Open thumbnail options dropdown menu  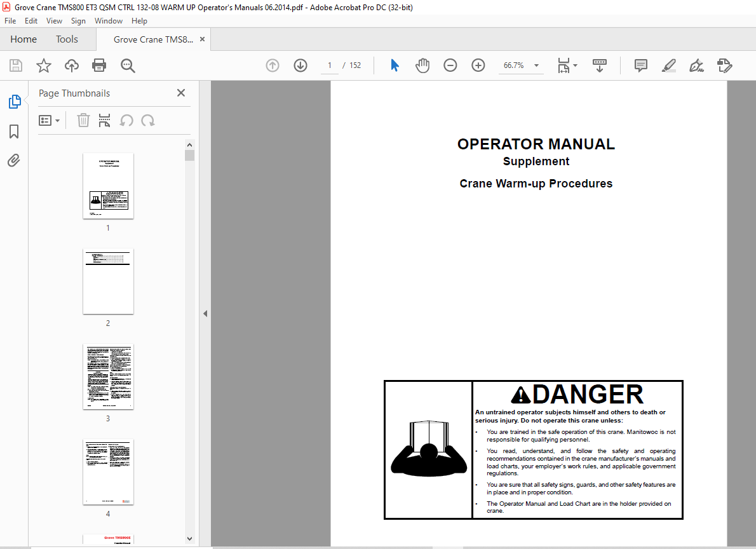[49, 120]
